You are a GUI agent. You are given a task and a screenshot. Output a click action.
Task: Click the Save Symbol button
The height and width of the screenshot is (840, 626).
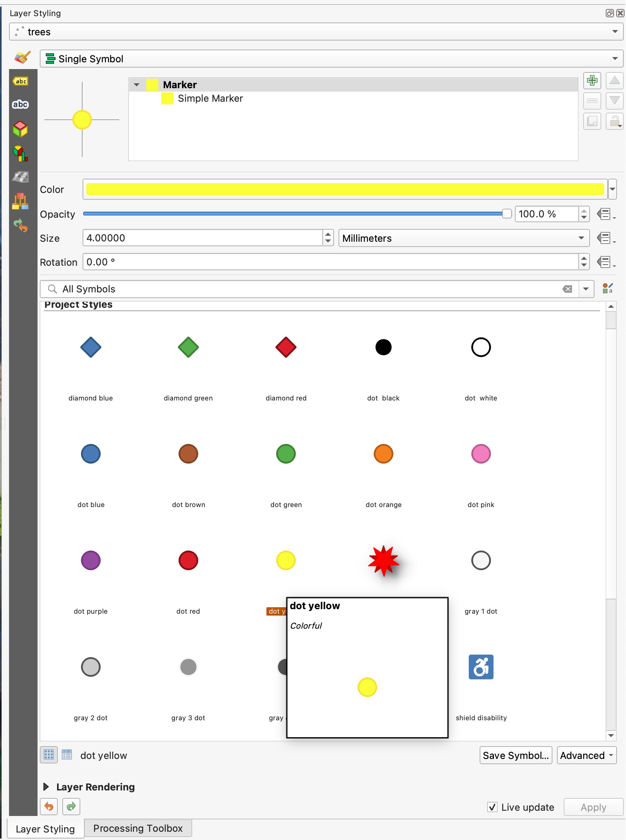(515, 756)
